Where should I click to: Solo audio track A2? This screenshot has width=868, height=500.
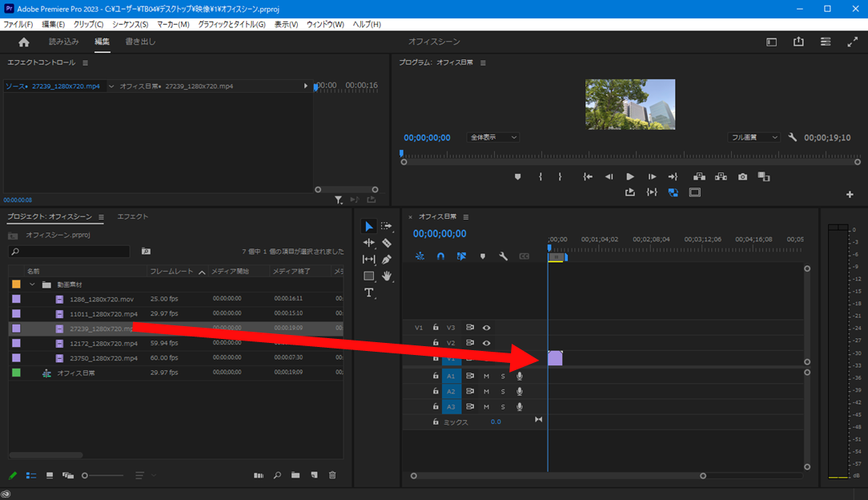pyautogui.click(x=503, y=392)
